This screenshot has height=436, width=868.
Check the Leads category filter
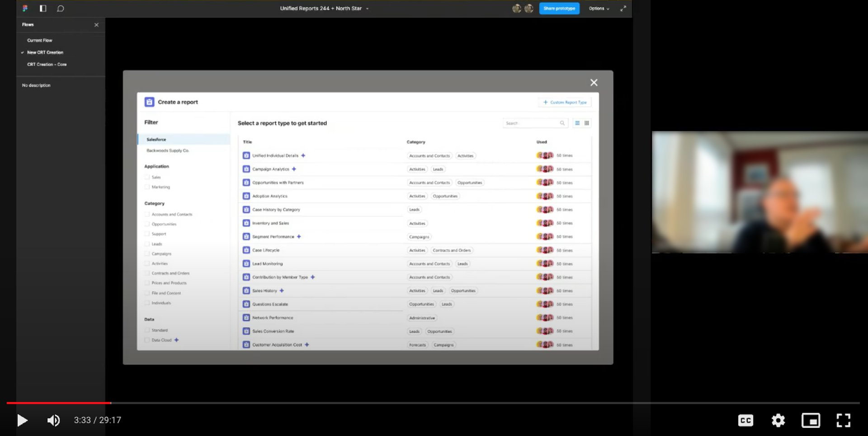point(147,244)
